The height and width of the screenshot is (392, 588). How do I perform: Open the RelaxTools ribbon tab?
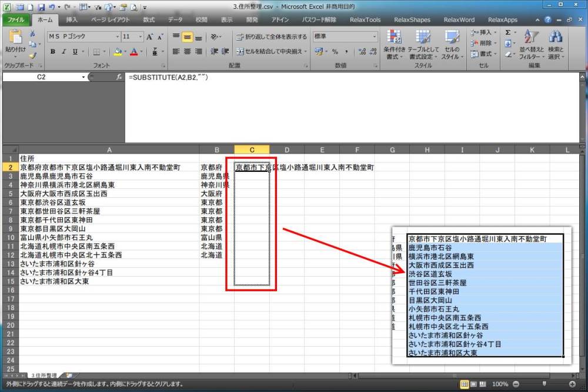pyautogui.click(x=365, y=19)
